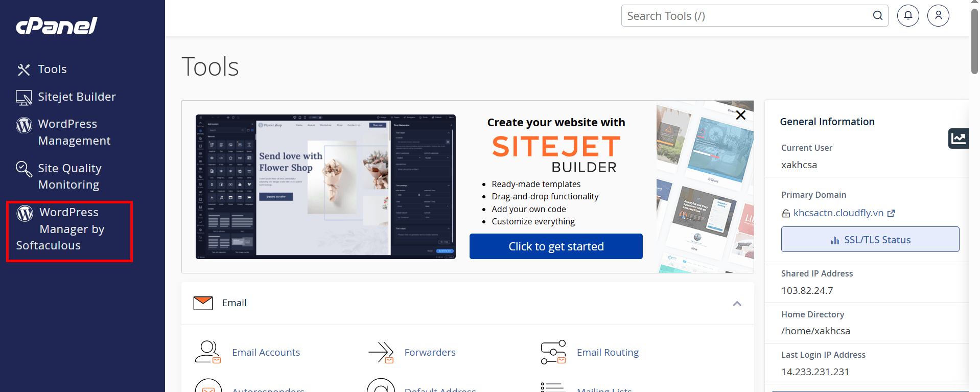Select the username 'xakhcsa'
This screenshot has height=392, width=980.
coord(799,165)
